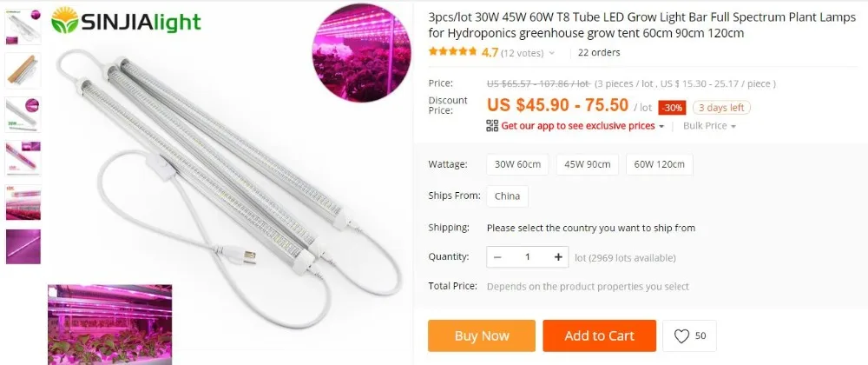
Task: Select the wooden box packaging thumbnail
Action: 23,70
